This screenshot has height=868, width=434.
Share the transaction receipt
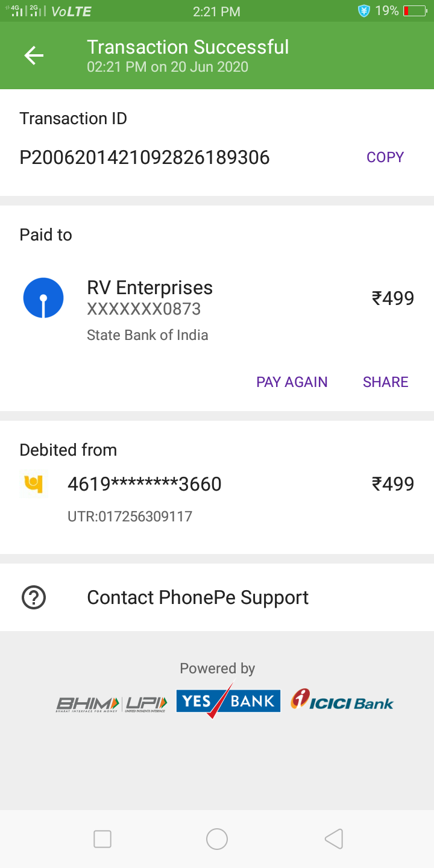(386, 382)
